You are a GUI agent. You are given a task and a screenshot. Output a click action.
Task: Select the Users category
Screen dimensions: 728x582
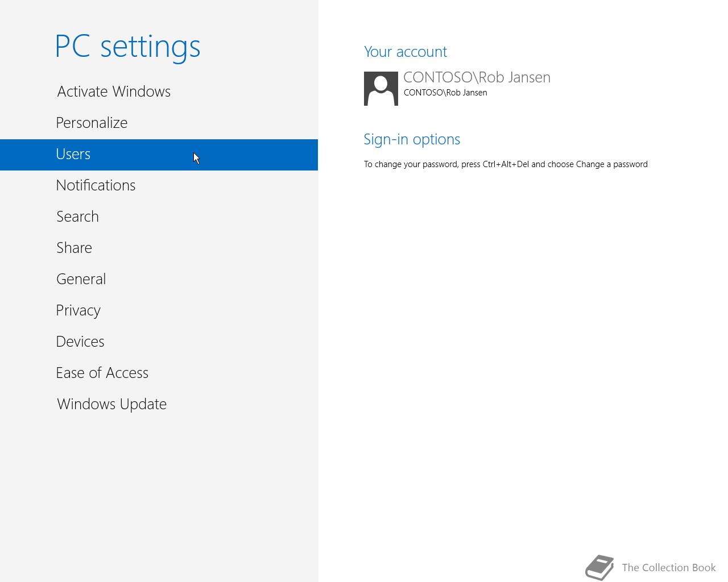tap(159, 155)
